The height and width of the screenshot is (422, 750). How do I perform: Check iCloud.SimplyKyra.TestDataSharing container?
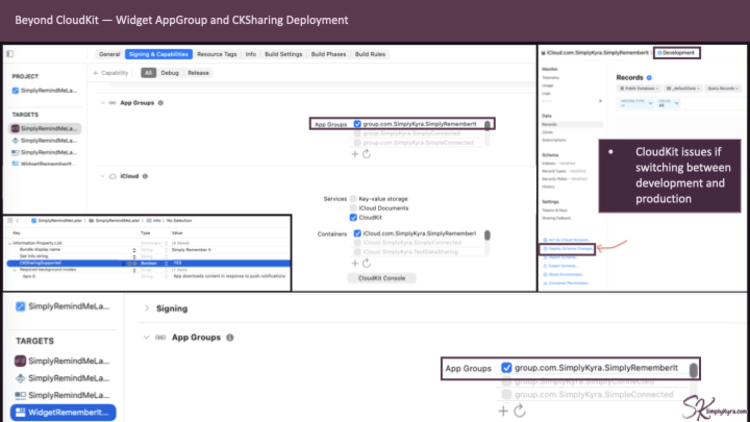tap(357, 252)
